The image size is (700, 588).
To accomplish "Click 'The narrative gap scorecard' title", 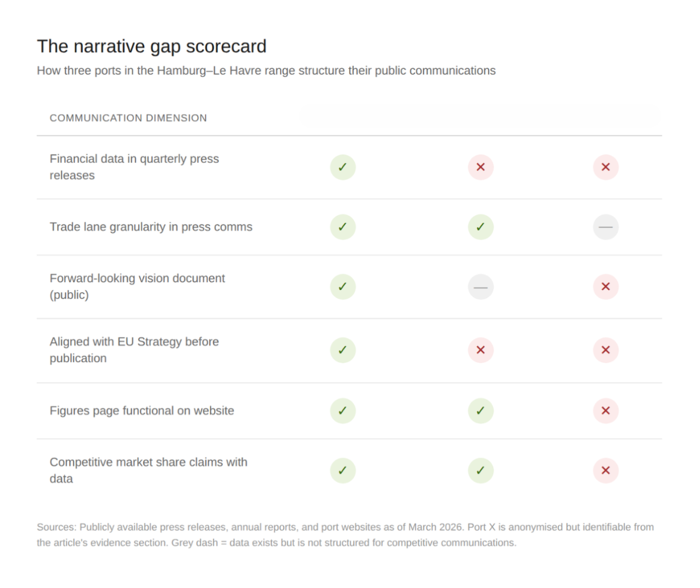I will point(152,46).
